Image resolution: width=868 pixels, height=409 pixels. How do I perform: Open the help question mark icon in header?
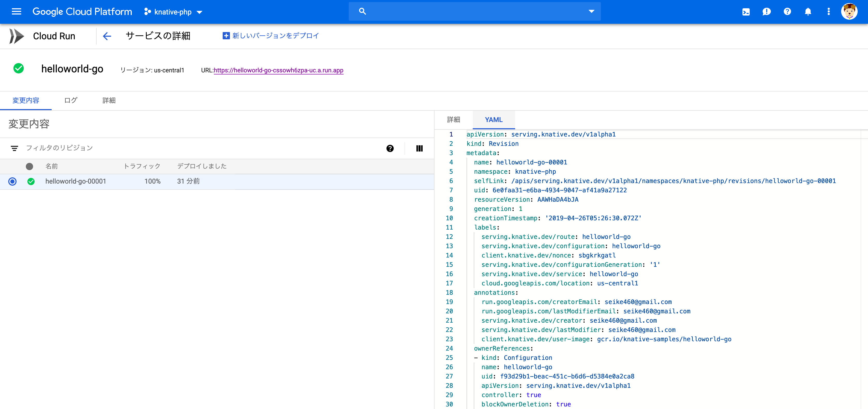tap(787, 12)
